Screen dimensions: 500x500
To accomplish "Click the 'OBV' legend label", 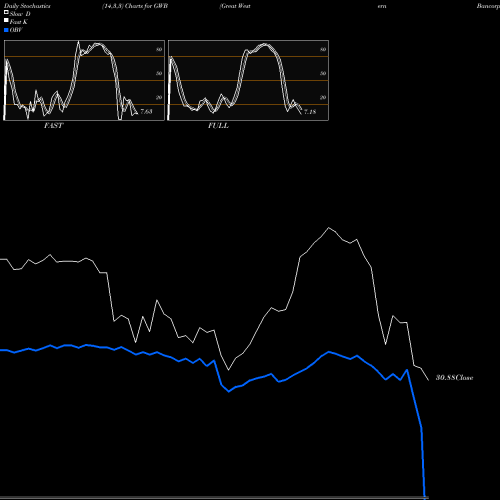I will tap(16, 30).
